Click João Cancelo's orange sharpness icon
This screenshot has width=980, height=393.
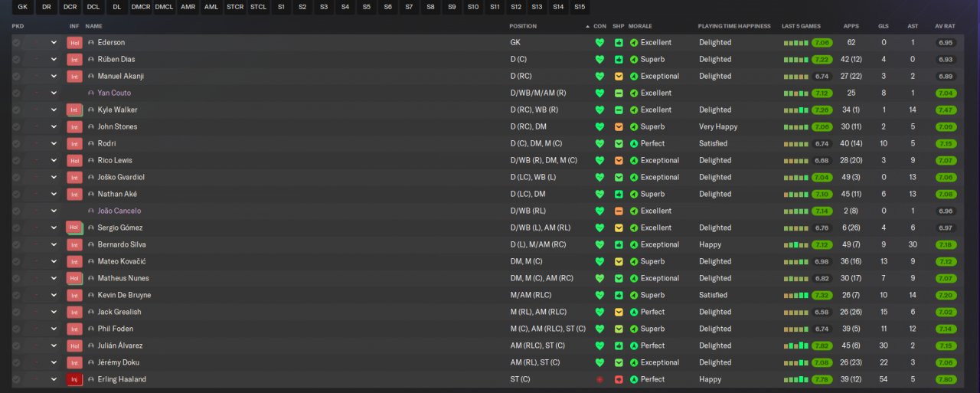click(x=619, y=211)
